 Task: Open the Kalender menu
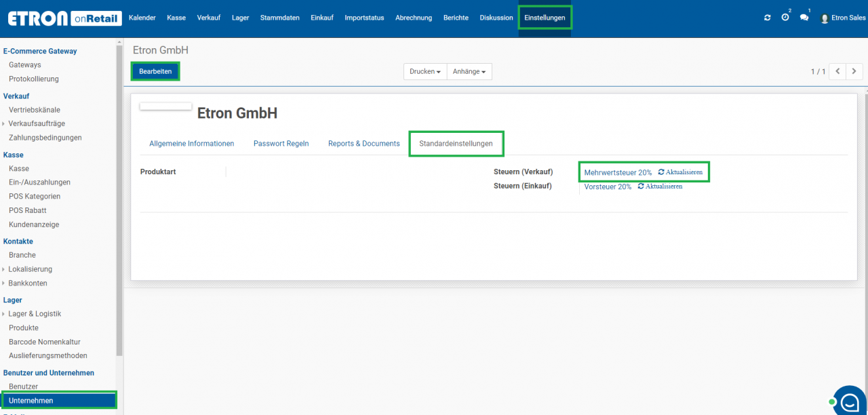point(142,18)
